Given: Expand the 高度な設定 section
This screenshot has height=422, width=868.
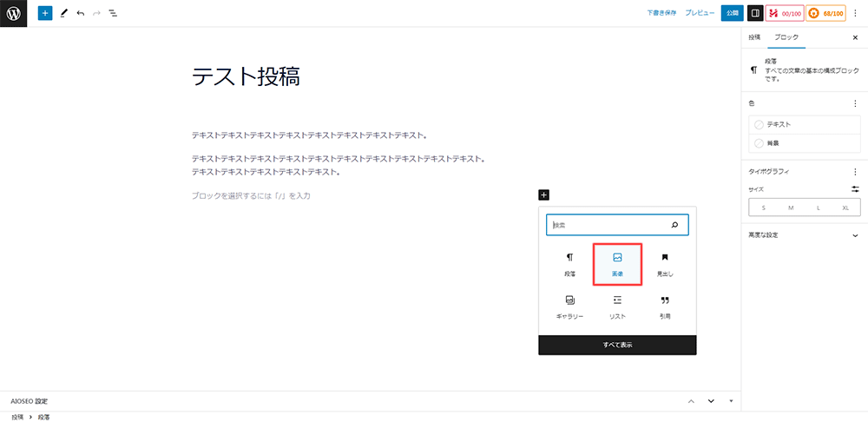Looking at the screenshot, I should 805,235.
